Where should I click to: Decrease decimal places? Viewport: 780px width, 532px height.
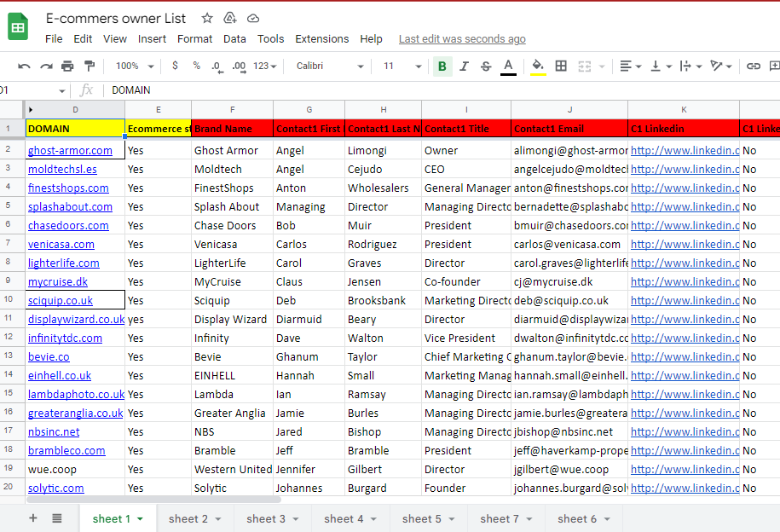[x=217, y=66]
